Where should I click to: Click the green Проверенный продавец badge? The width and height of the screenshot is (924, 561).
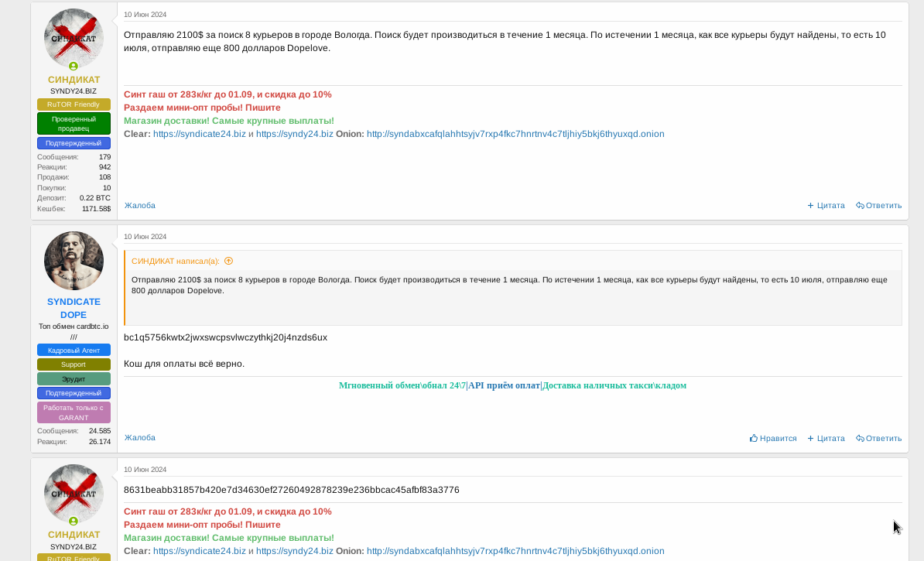point(74,124)
